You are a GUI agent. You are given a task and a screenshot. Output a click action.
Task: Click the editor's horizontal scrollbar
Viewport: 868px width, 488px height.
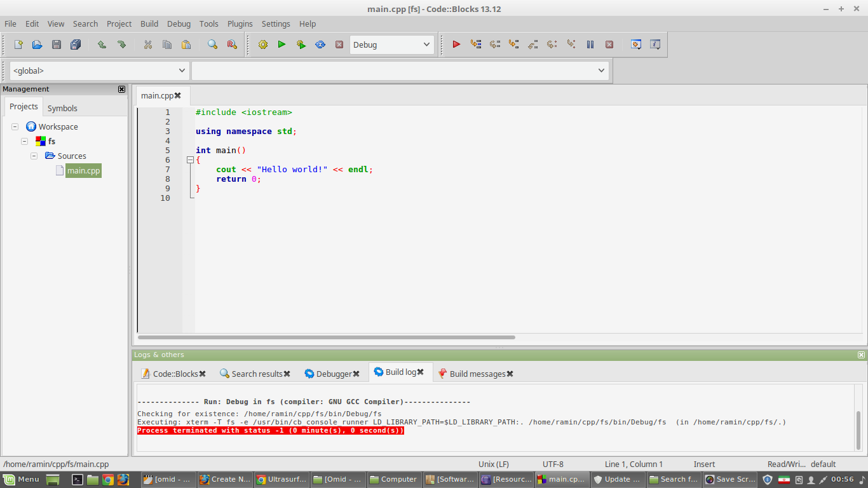[x=327, y=337]
